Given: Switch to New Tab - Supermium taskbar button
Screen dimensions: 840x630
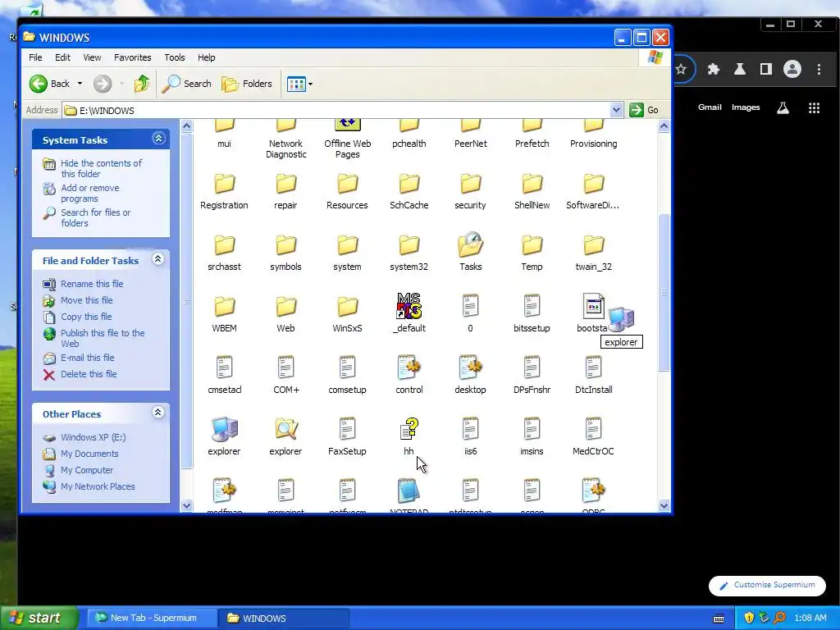Looking at the screenshot, I should click(152, 619).
